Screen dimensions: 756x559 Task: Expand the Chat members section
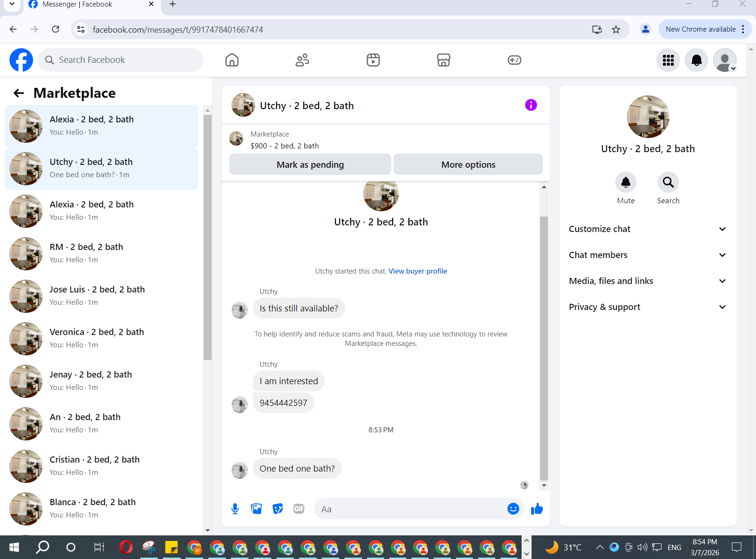[648, 255]
